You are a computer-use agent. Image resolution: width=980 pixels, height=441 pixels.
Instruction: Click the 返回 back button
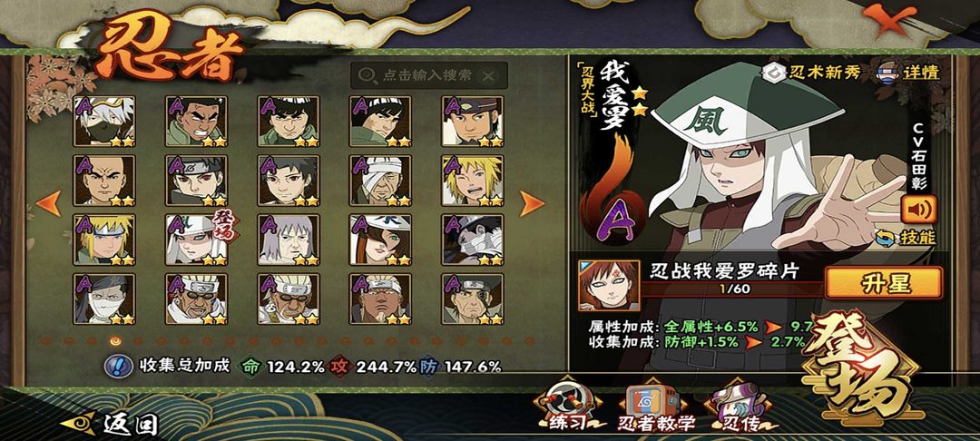coord(110,424)
